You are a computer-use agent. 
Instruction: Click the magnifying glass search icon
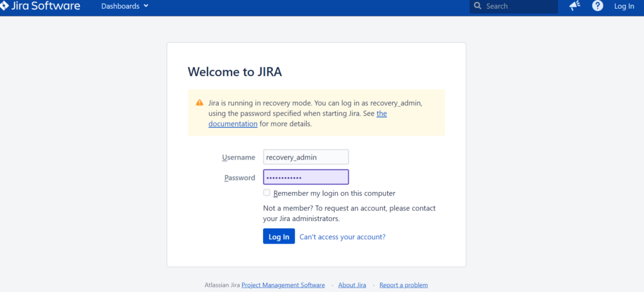(x=477, y=6)
